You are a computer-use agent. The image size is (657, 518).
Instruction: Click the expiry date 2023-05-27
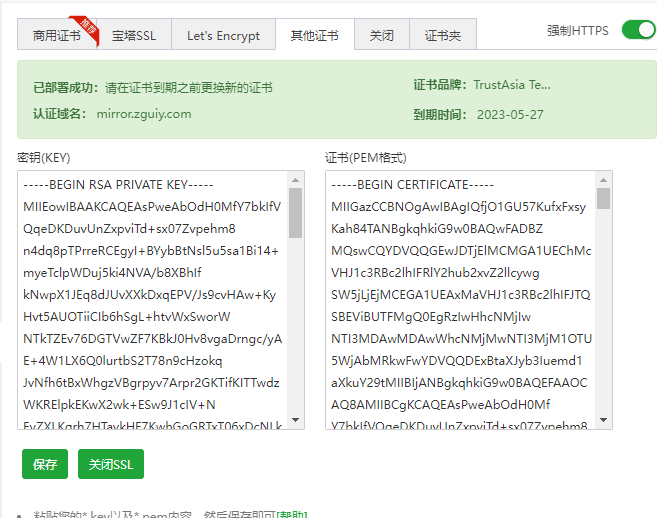(x=510, y=113)
